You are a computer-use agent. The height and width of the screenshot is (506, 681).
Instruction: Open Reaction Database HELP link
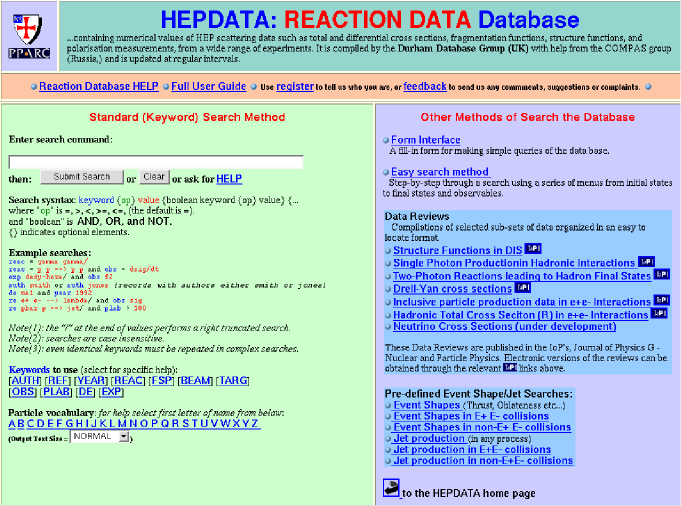(x=99, y=86)
